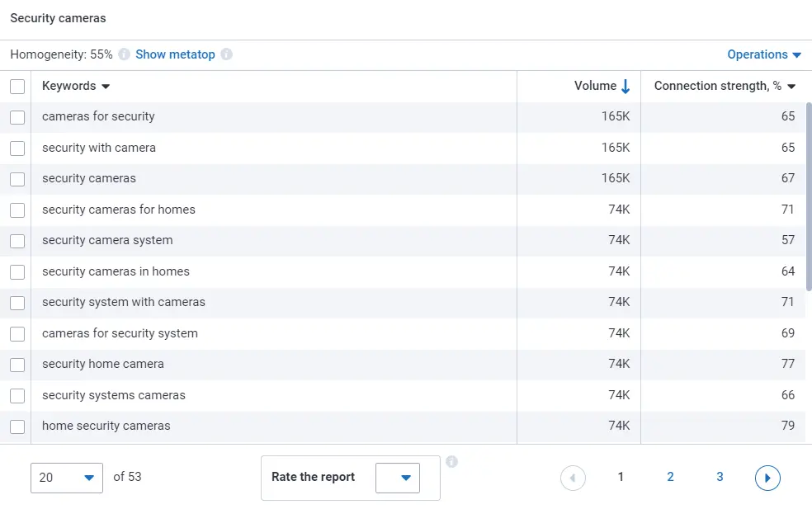Click keyword 'security camera system'

pyautogui.click(x=107, y=240)
